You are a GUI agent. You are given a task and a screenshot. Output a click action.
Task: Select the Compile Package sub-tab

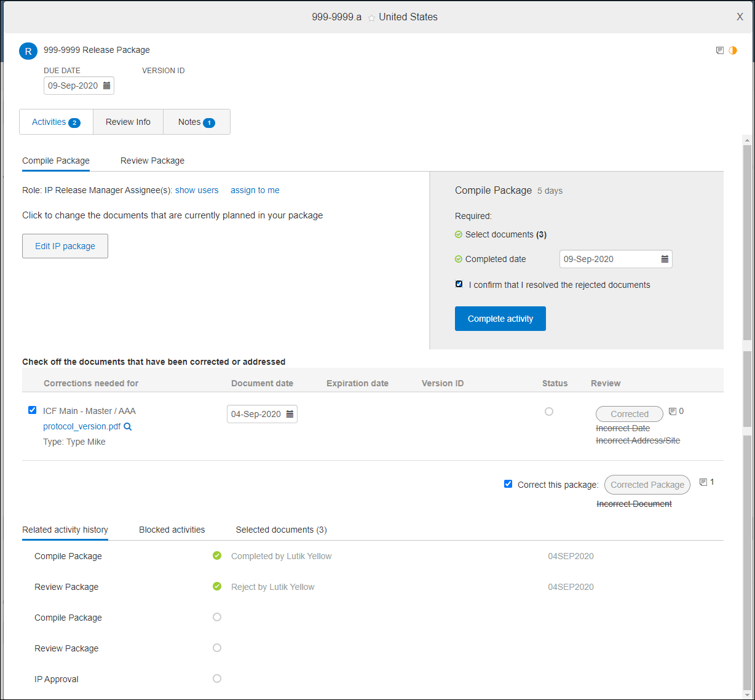pos(56,161)
